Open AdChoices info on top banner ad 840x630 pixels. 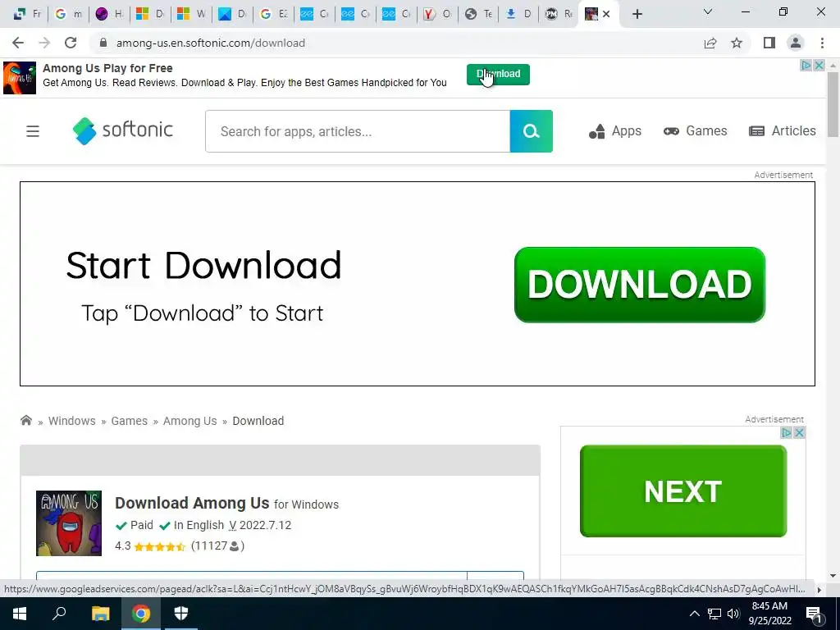pos(806,66)
